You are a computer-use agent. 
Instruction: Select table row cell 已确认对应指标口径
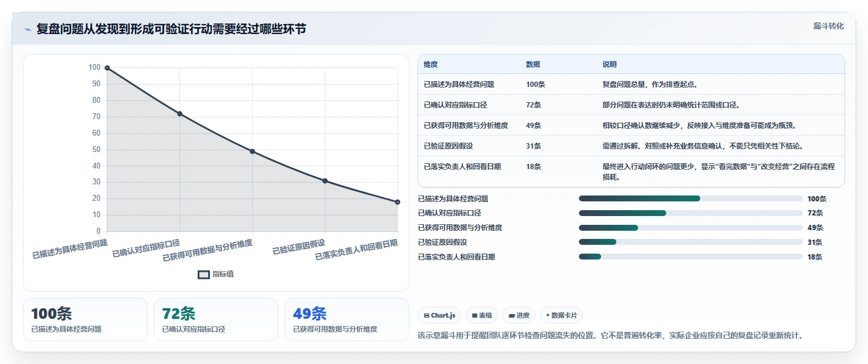[x=455, y=105]
